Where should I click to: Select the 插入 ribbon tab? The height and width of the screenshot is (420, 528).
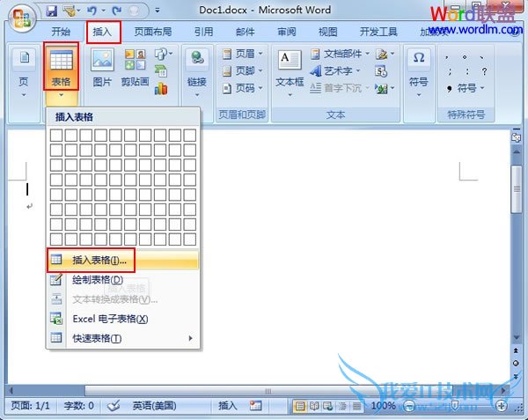(x=102, y=32)
